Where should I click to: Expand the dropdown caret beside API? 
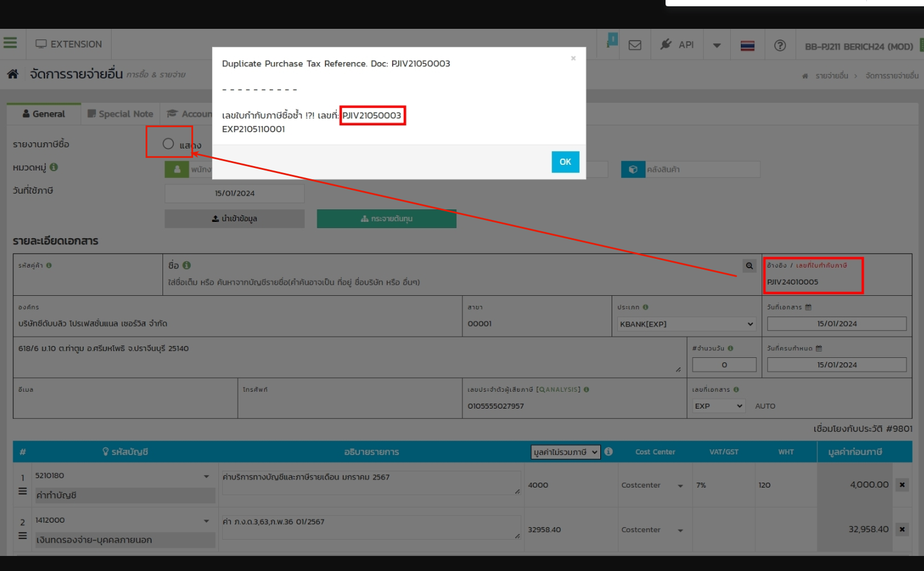(717, 45)
